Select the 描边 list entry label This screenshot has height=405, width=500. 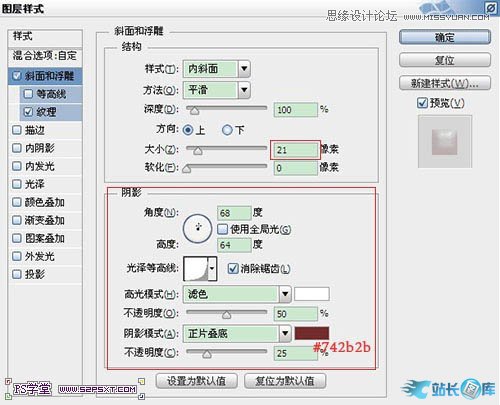coord(35,130)
